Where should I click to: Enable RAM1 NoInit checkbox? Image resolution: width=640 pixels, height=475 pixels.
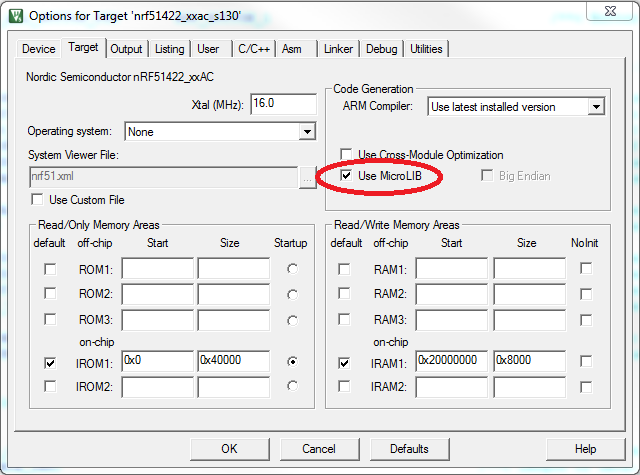pos(586,268)
